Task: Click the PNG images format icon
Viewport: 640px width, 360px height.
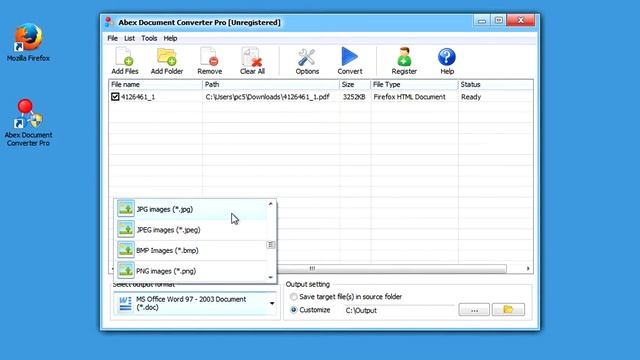Action: click(126, 270)
